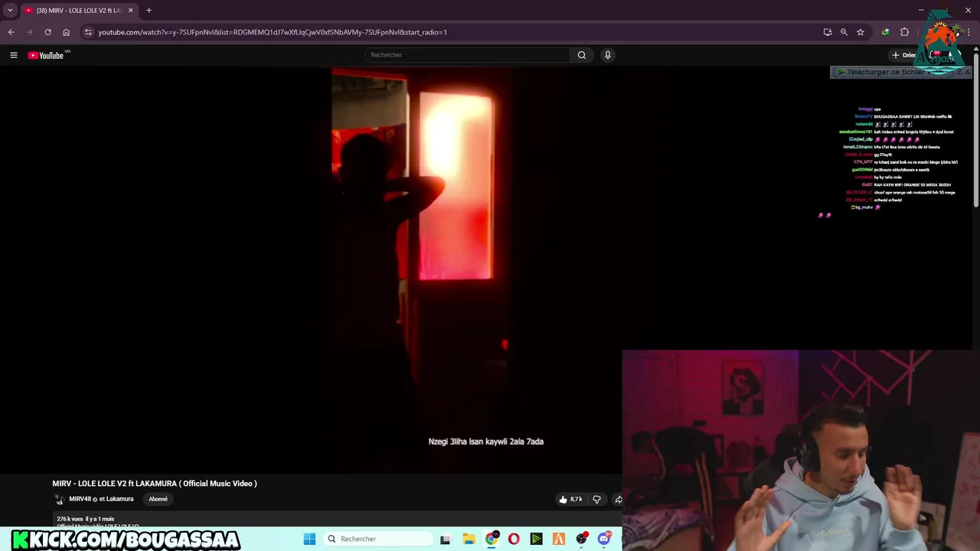Screen dimensions: 980x551
Task: Bookmark this page with the star
Action: click(x=861, y=32)
